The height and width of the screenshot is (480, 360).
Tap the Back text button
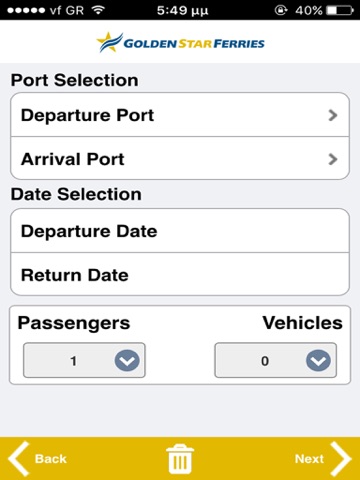point(51,459)
